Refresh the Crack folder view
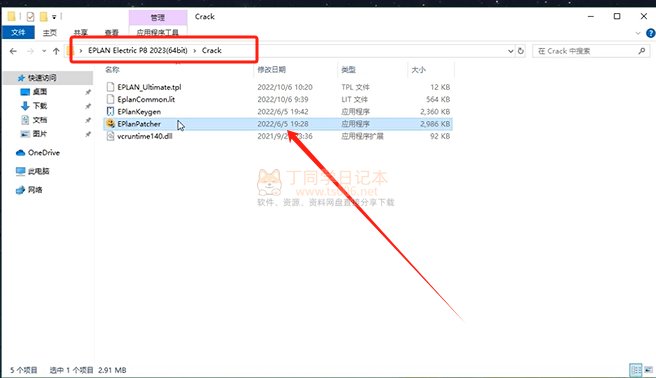 click(x=521, y=51)
